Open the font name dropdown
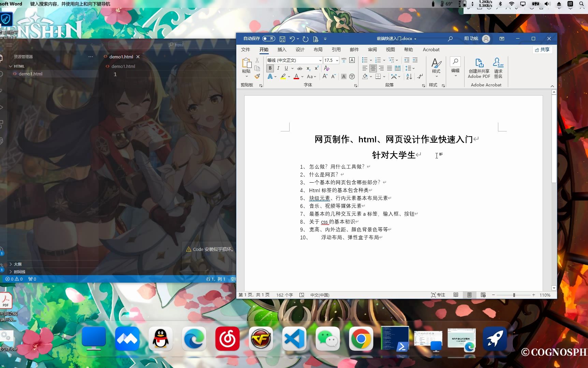The height and width of the screenshot is (368, 588). [x=320, y=60]
